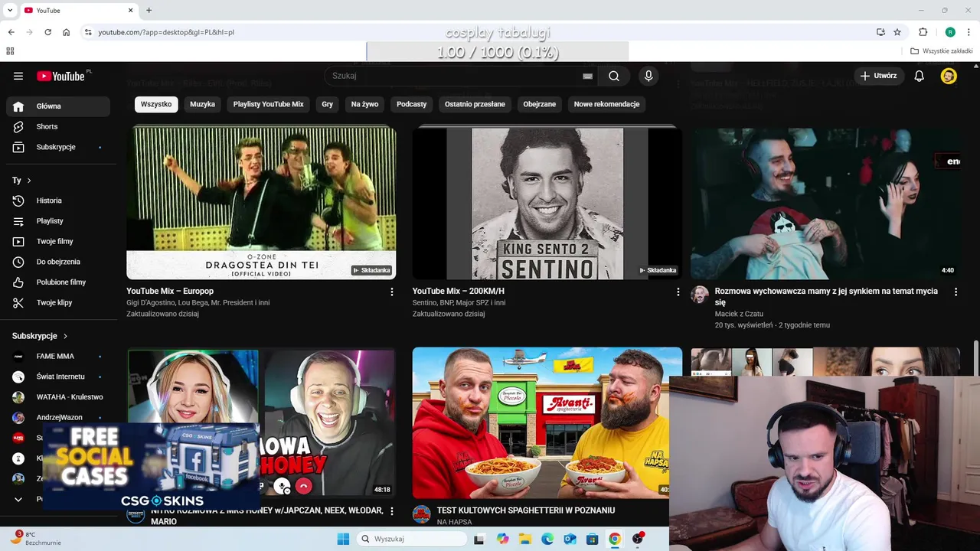Open options for Rozmowa wychowawcza video
This screenshot has width=980, height=551.
click(x=955, y=292)
